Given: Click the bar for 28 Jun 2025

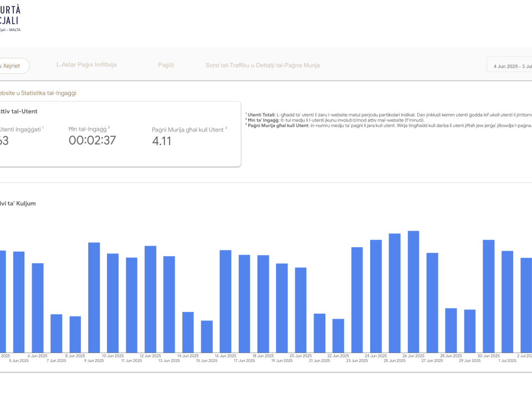Looking at the screenshot, I should tap(451, 330).
